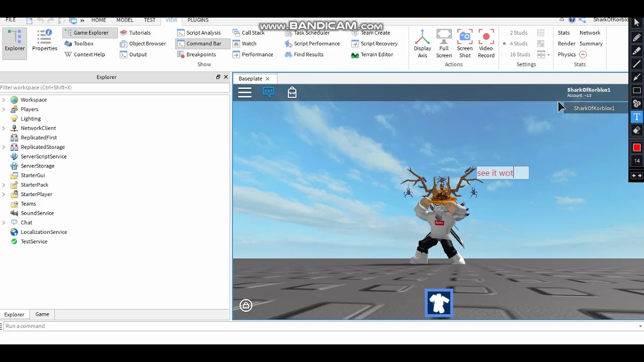Screen dimensions: 644x362
Task: Expand the Players tree node
Action: pyautogui.click(x=4, y=110)
